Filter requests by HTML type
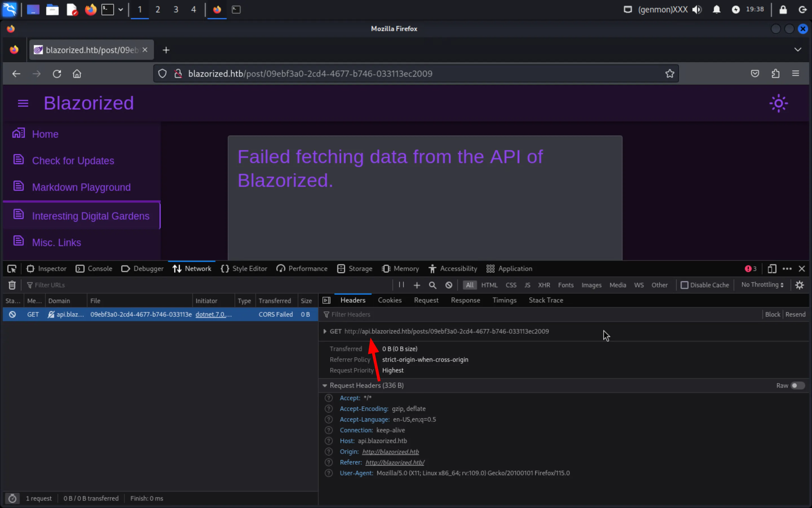Image resolution: width=812 pixels, height=508 pixels. [x=489, y=285]
